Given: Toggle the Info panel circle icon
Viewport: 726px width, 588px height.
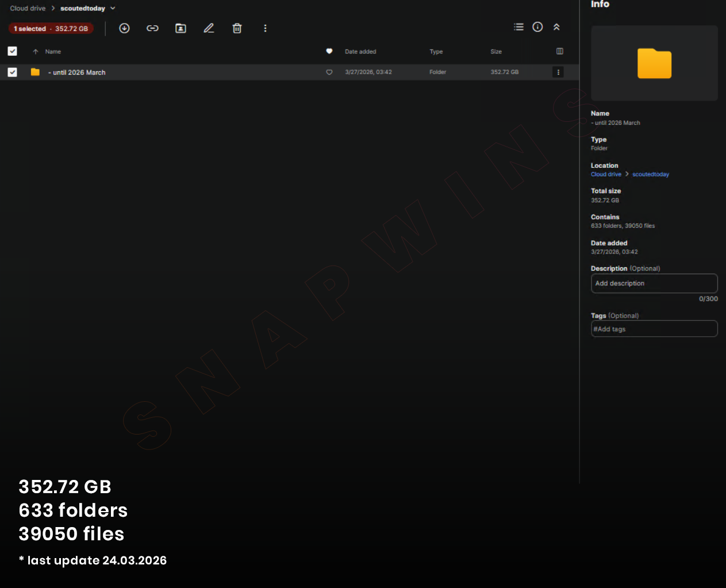Looking at the screenshot, I should [537, 27].
